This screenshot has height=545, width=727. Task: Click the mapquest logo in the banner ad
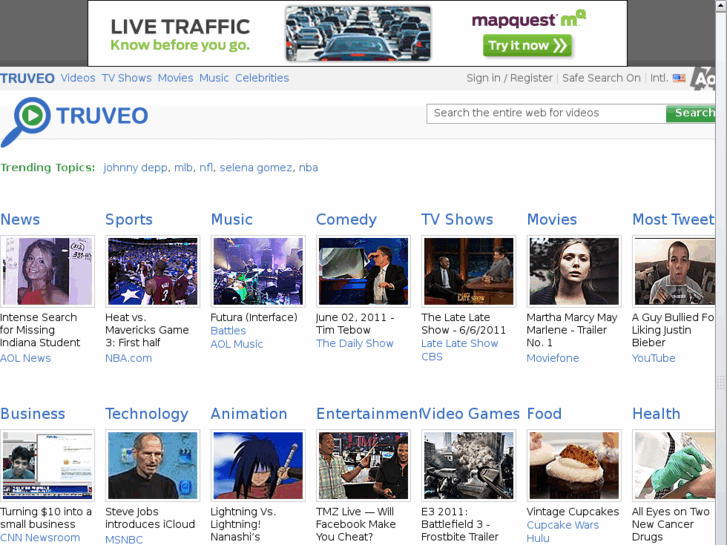pyautogui.click(x=529, y=20)
